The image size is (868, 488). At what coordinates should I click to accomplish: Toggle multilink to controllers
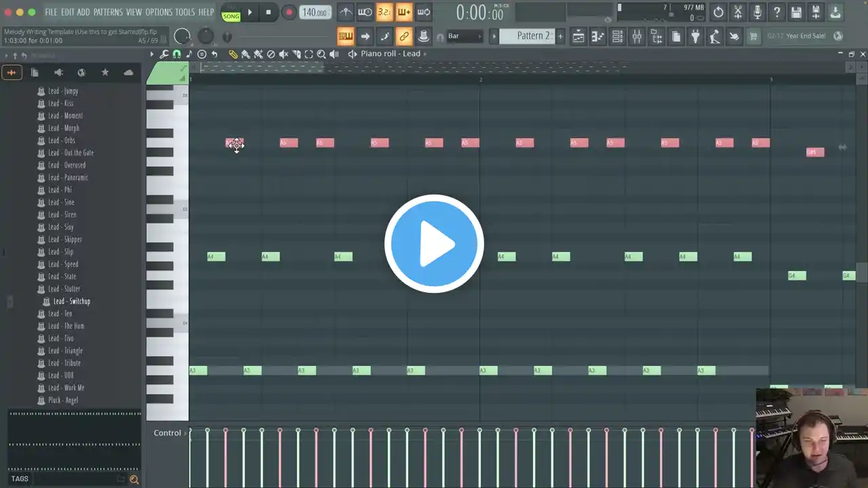(x=404, y=36)
